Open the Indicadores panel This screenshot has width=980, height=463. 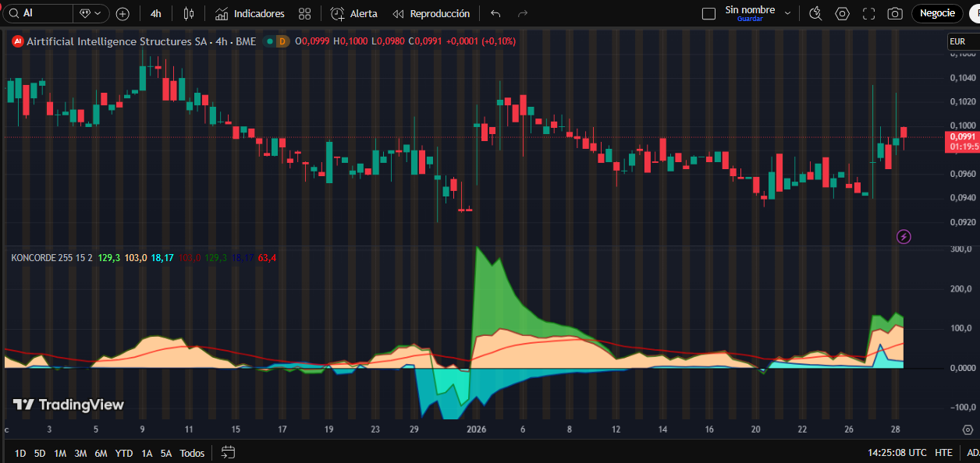(x=250, y=13)
